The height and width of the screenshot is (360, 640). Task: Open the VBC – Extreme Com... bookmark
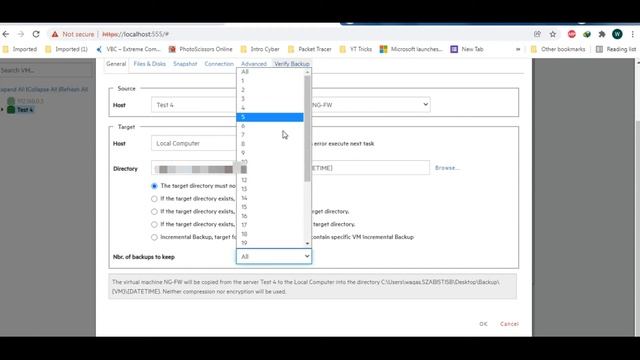click(129, 49)
